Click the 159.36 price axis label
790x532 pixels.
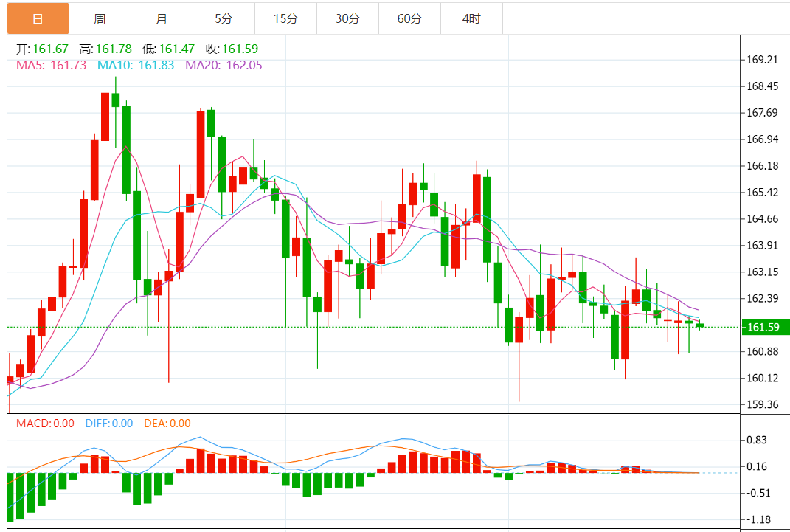[x=762, y=404]
